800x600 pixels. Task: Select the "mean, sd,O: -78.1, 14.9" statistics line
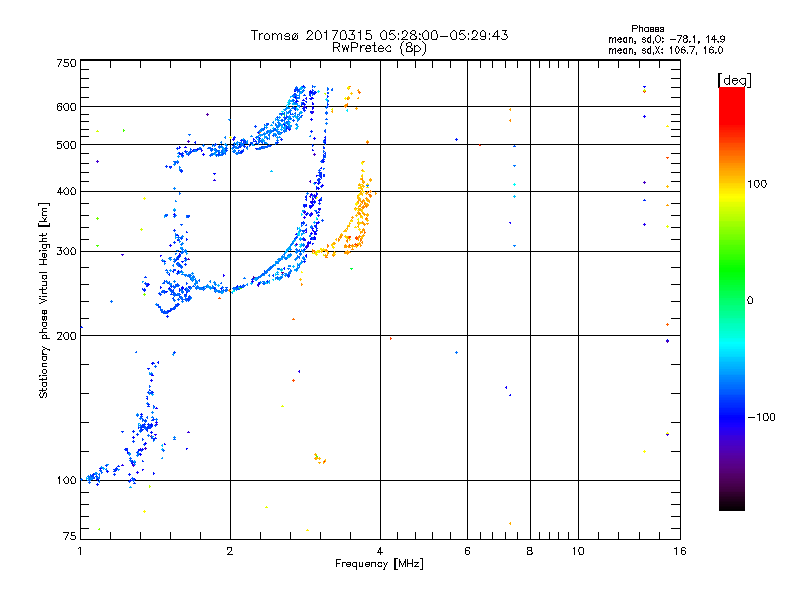pyautogui.click(x=666, y=39)
